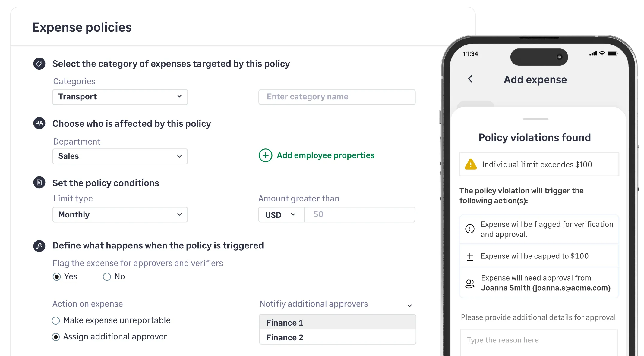The height and width of the screenshot is (356, 644).
Task: Click the warning triangle on the limit violation alert
Action: pos(471,164)
